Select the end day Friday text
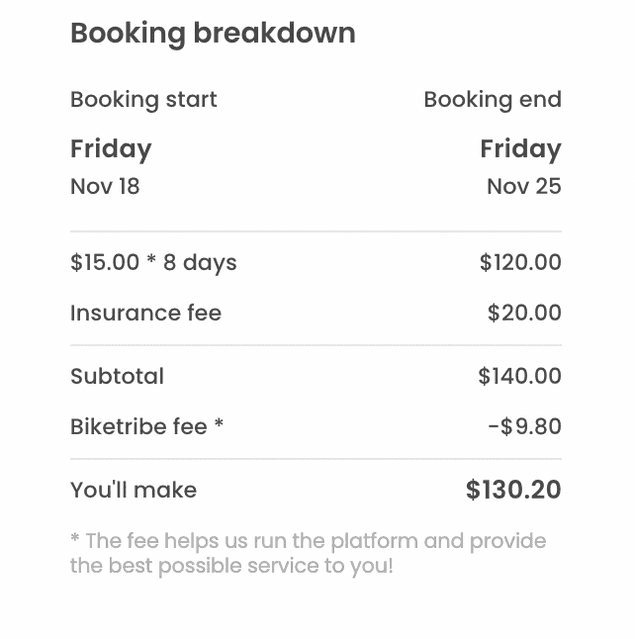Screen dimensions: 635x639 click(x=520, y=149)
